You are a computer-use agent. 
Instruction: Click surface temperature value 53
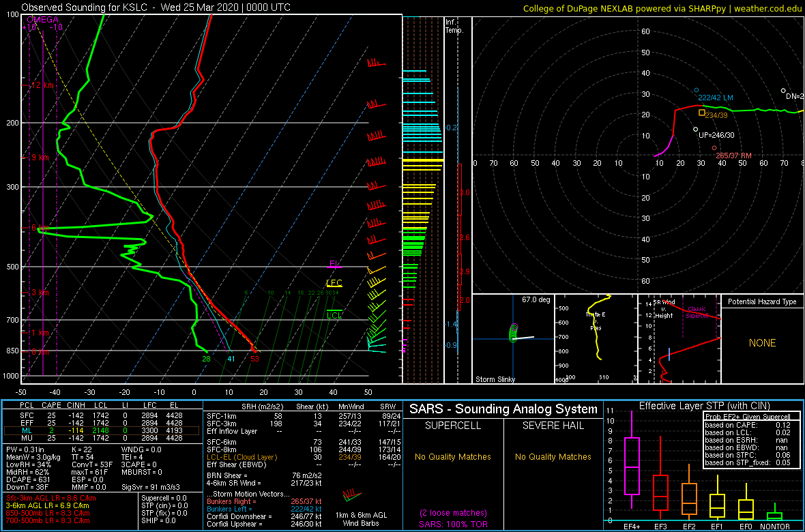pos(254,359)
